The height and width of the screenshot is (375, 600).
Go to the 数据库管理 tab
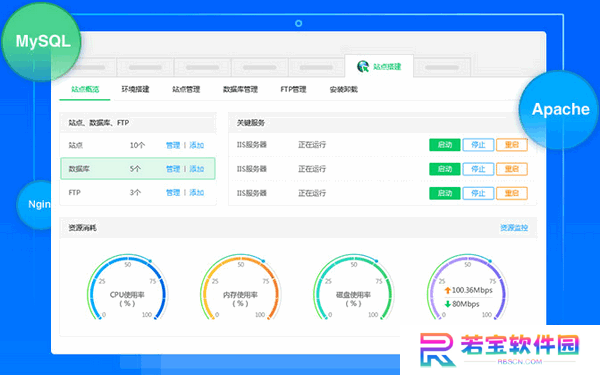pos(240,89)
